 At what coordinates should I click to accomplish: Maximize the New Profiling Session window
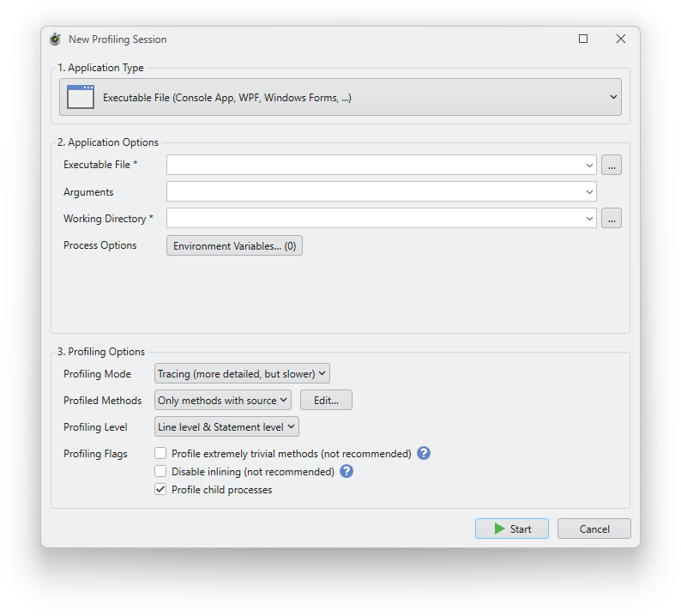pyautogui.click(x=583, y=39)
